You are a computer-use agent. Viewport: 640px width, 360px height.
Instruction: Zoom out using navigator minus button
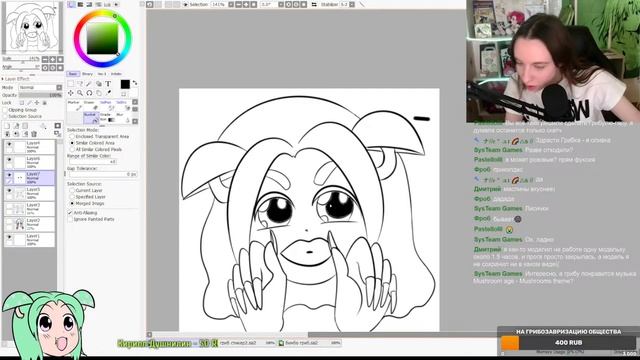(x=45, y=60)
